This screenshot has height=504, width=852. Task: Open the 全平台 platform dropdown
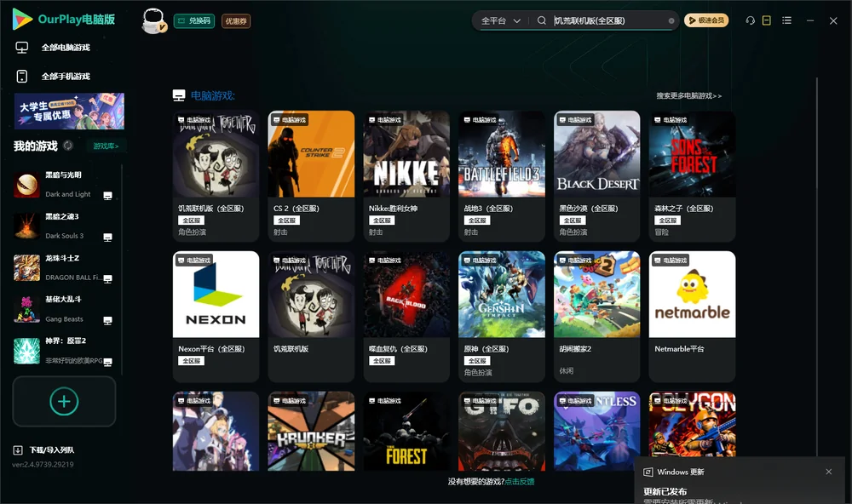click(500, 20)
